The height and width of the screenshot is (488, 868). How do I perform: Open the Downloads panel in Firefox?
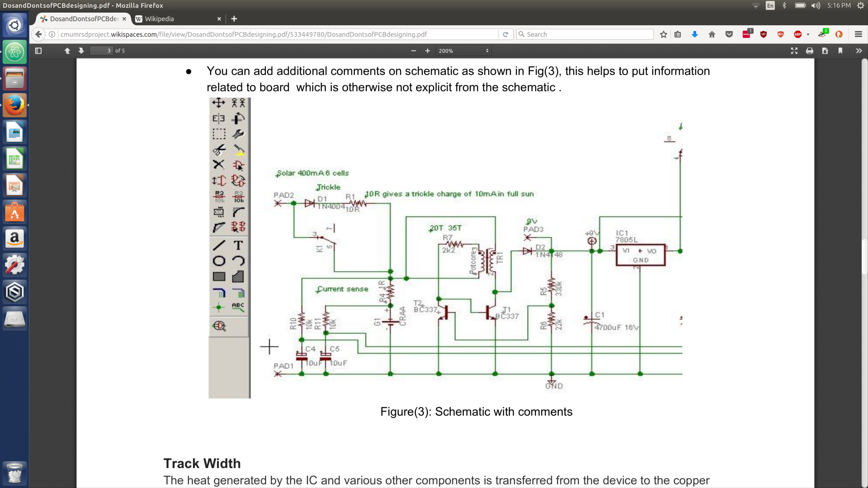pyautogui.click(x=695, y=34)
